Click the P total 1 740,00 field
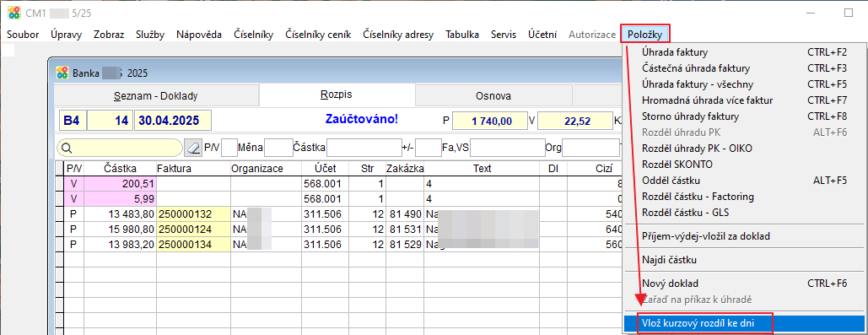Viewport: 868px width, 335px height. pos(489,121)
